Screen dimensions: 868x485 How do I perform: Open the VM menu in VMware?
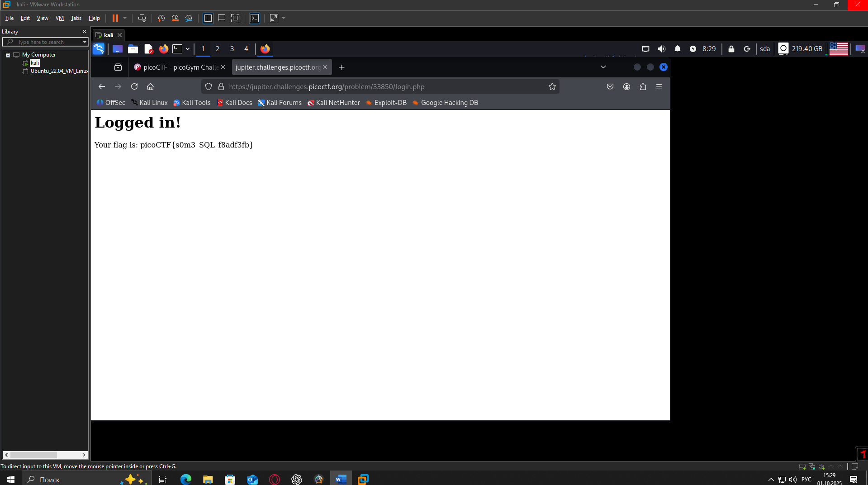(x=59, y=18)
